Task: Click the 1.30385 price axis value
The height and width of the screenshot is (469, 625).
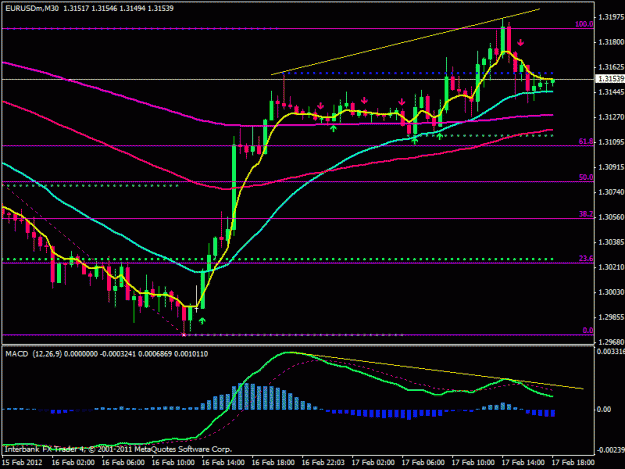Action: tap(611, 242)
